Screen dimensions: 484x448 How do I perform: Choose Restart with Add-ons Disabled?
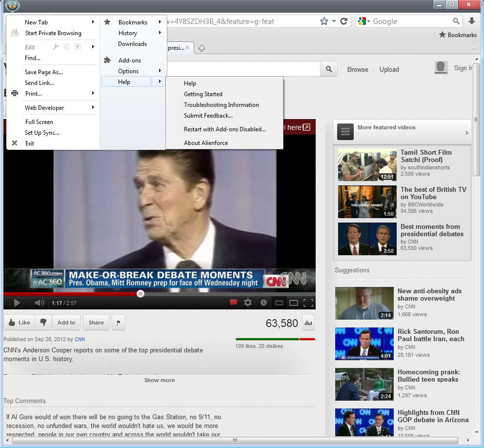224,129
